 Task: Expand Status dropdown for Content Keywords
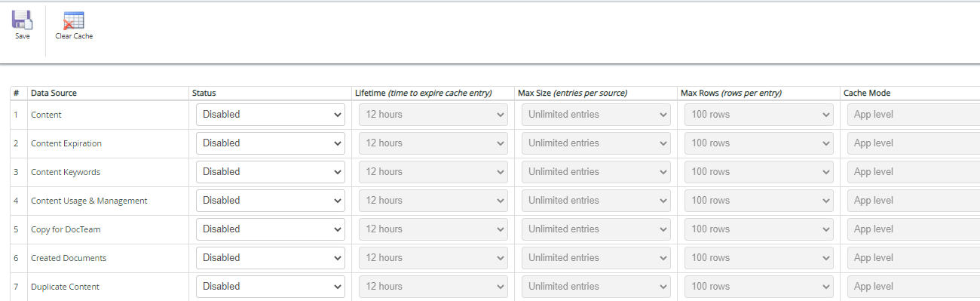pos(271,172)
